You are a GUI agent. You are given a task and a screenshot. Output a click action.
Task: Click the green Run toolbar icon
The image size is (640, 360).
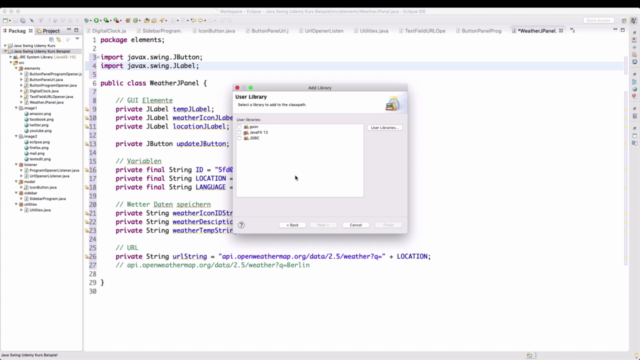(97, 20)
